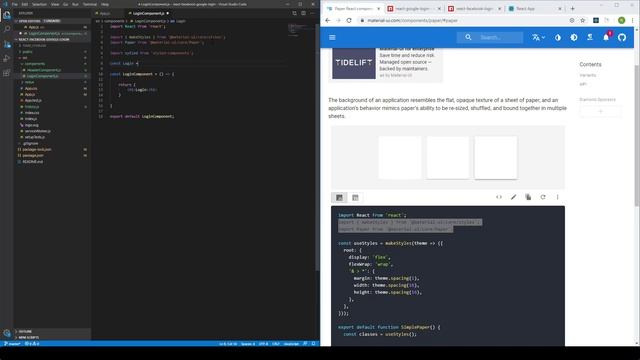Open the Source Control view in VS Code
The image size is (640, 360).
[7, 44]
